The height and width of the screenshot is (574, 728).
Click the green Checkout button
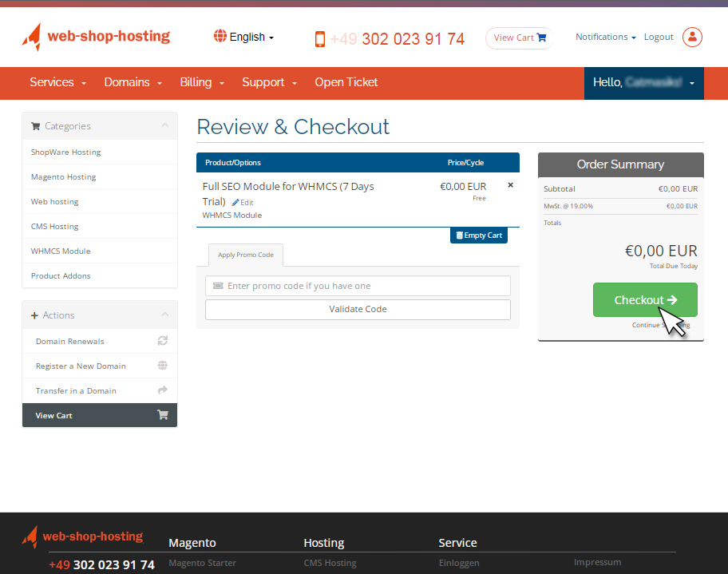point(645,300)
